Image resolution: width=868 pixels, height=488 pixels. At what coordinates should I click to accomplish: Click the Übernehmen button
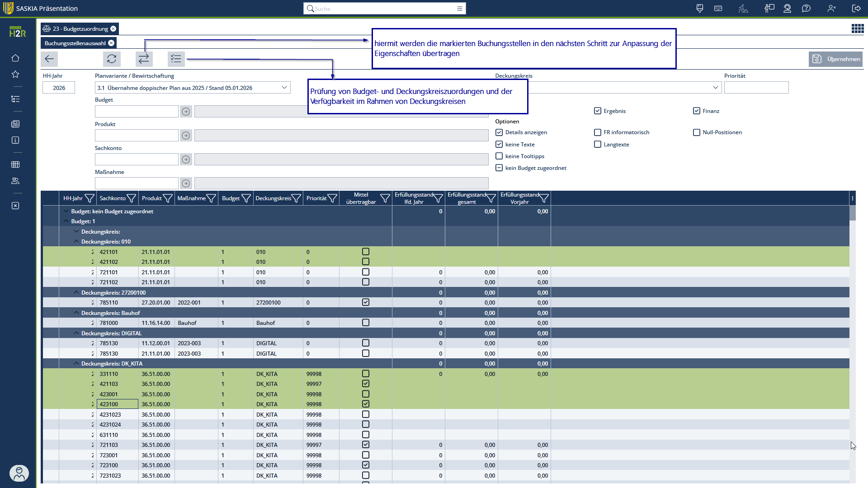(x=835, y=59)
